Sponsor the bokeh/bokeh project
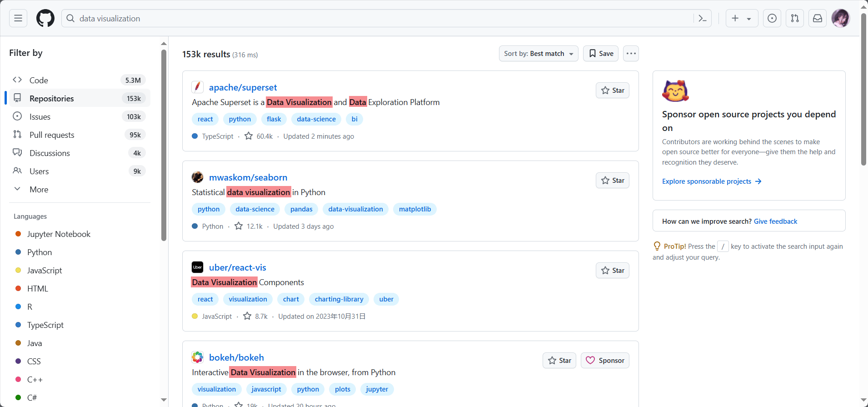Viewport: 868px width, 407px height. coord(605,361)
